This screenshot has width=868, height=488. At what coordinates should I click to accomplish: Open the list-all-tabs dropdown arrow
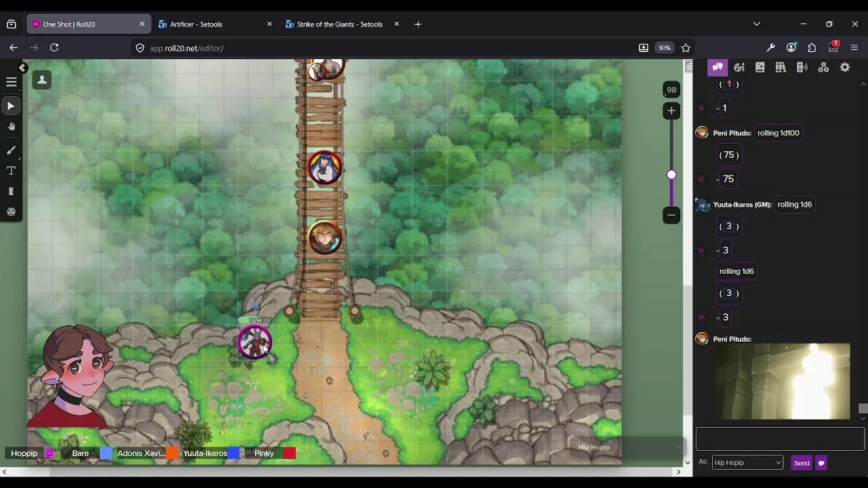[x=757, y=24]
